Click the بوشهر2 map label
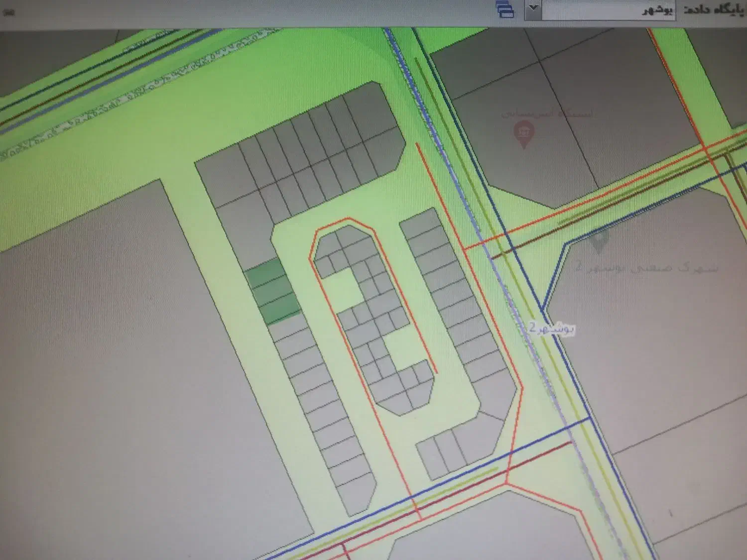The width and height of the screenshot is (747, 560). point(552,329)
